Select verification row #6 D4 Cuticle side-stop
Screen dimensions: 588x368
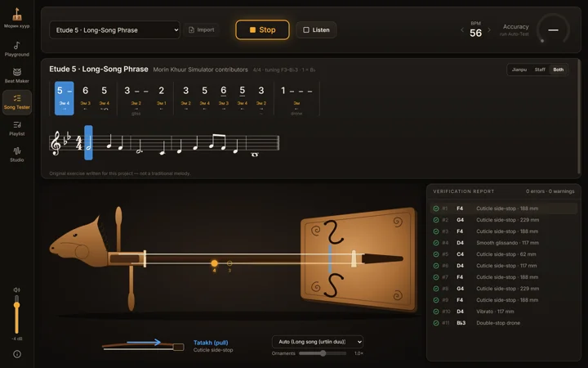tap(504, 266)
